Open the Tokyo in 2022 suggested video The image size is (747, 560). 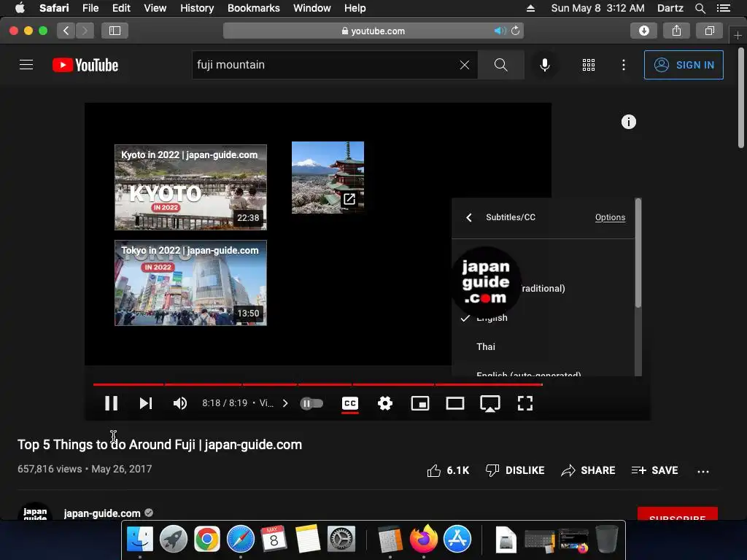[x=190, y=283]
